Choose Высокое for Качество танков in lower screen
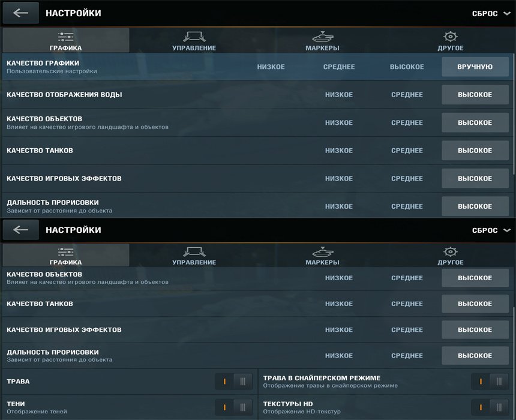This screenshot has height=420, width=516. (x=475, y=304)
